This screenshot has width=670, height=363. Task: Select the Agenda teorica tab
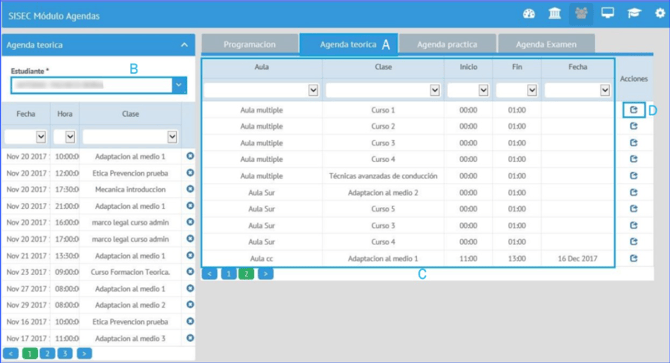pos(348,44)
